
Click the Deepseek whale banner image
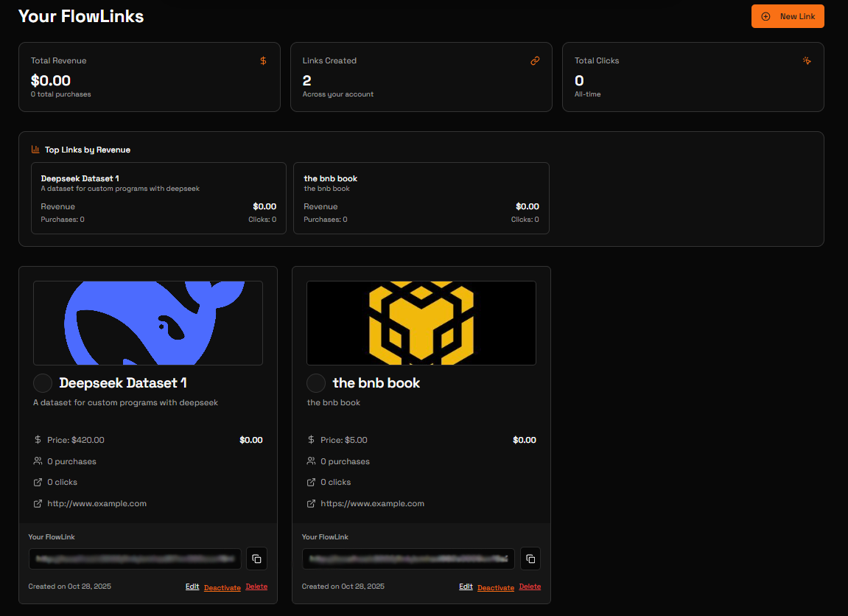pos(148,323)
